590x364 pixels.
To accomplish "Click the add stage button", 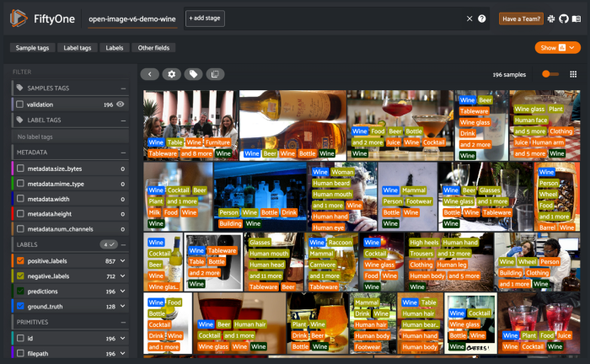I will tap(205, 19).
